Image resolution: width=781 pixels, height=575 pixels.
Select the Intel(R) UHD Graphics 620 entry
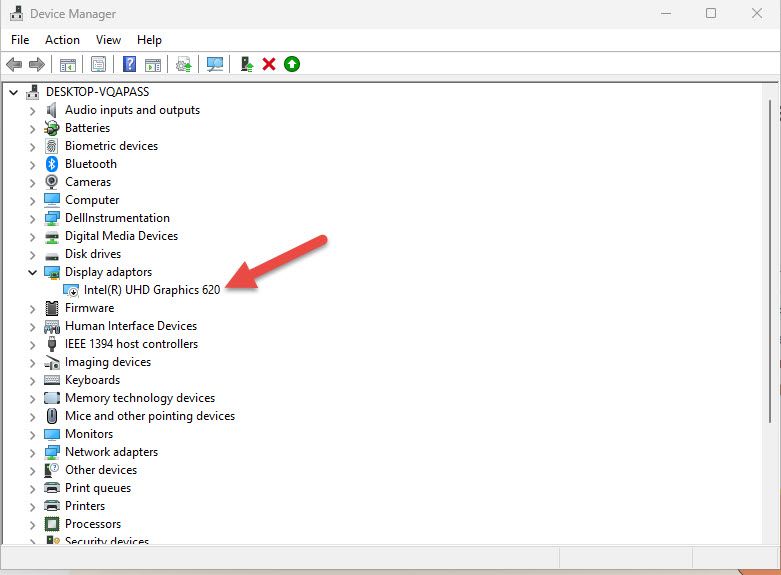click(x=152, y=290)
